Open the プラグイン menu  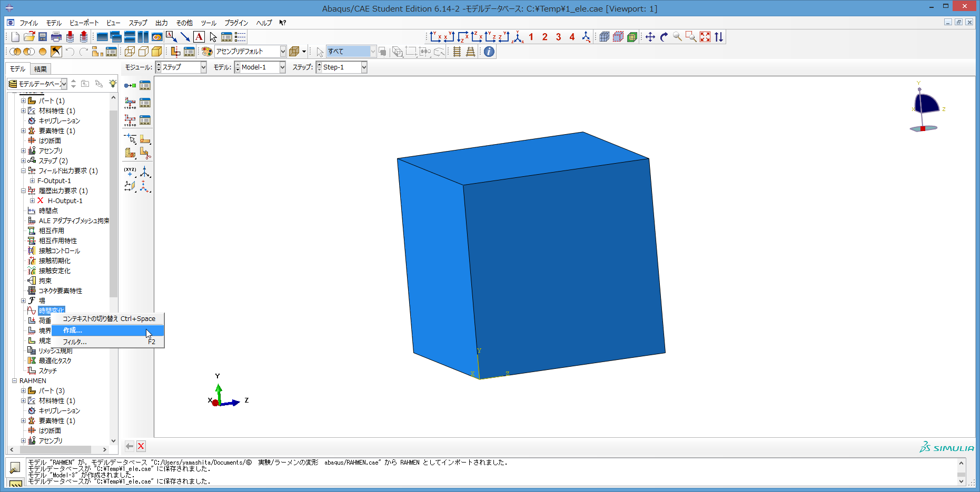[x=236, y=23]
